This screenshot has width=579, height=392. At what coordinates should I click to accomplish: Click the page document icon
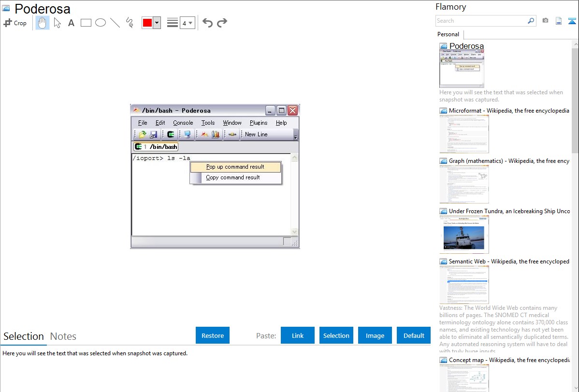coord(559,21)
